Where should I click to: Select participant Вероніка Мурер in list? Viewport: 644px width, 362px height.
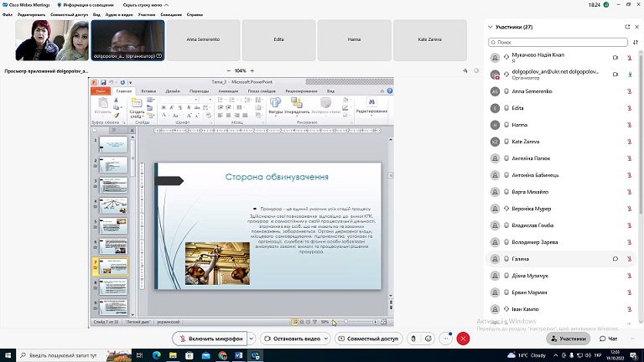click(561, 209)
